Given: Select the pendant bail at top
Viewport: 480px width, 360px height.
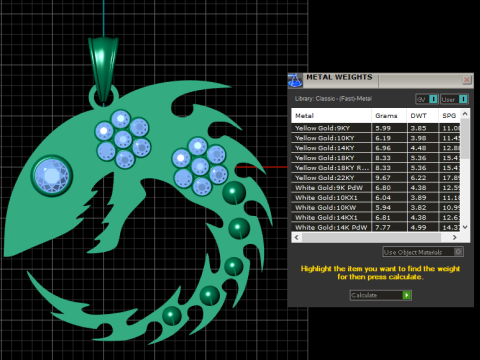Looking at the screenshot, I should (103, 69).
